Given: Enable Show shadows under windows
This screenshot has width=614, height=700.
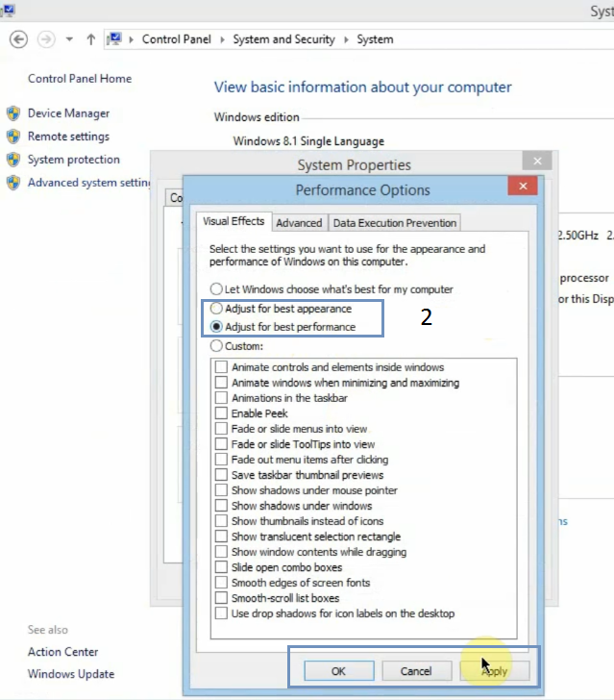Looking at the screenshot, I should (221, 506).
